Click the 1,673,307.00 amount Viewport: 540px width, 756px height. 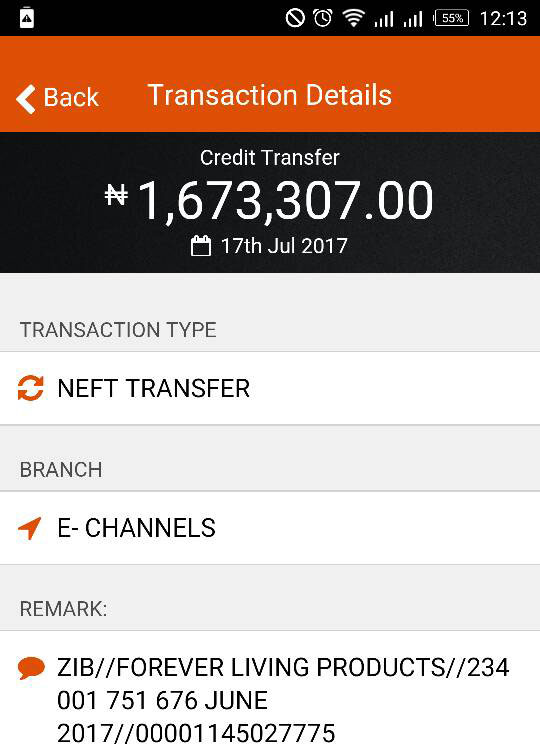285,200
